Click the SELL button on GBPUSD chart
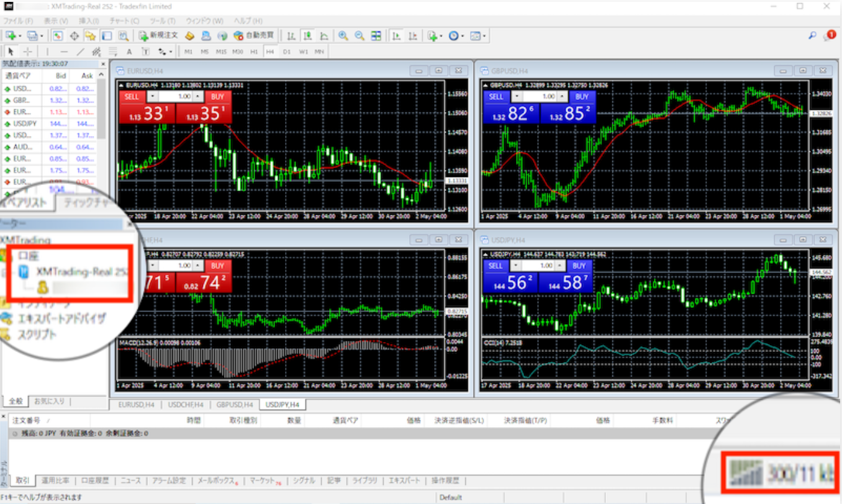 pos(496,96)
